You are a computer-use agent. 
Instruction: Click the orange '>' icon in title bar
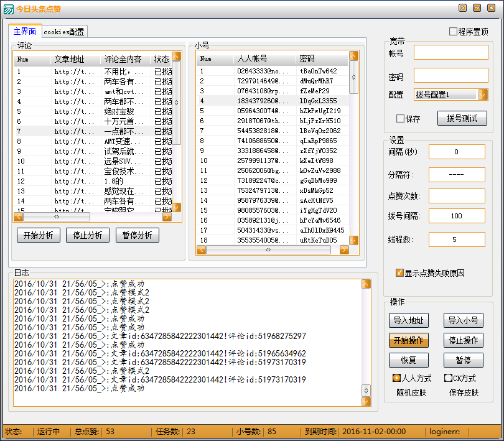point(462,8)
